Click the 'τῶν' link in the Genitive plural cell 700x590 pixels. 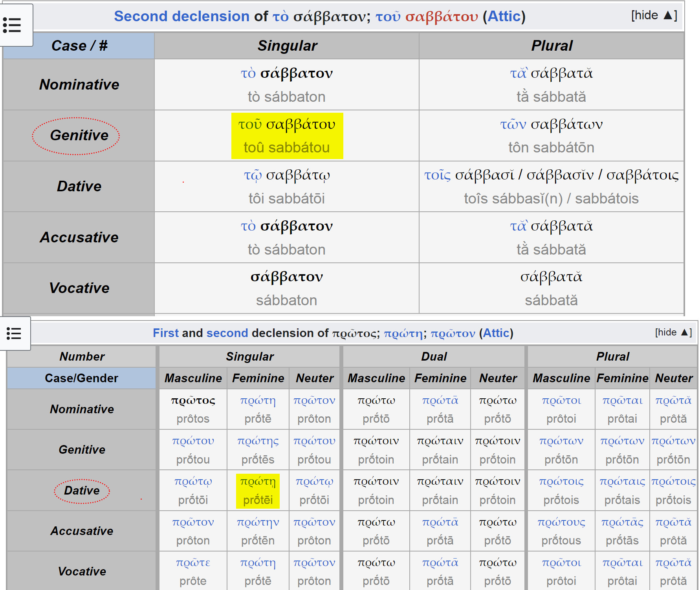[513, 124]
